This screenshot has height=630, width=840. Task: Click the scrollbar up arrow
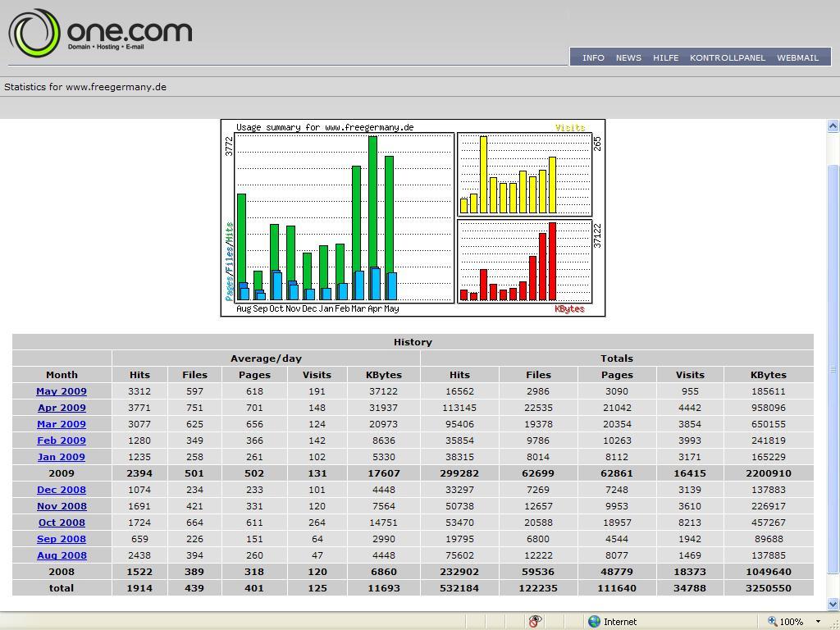tap(833, 126)
